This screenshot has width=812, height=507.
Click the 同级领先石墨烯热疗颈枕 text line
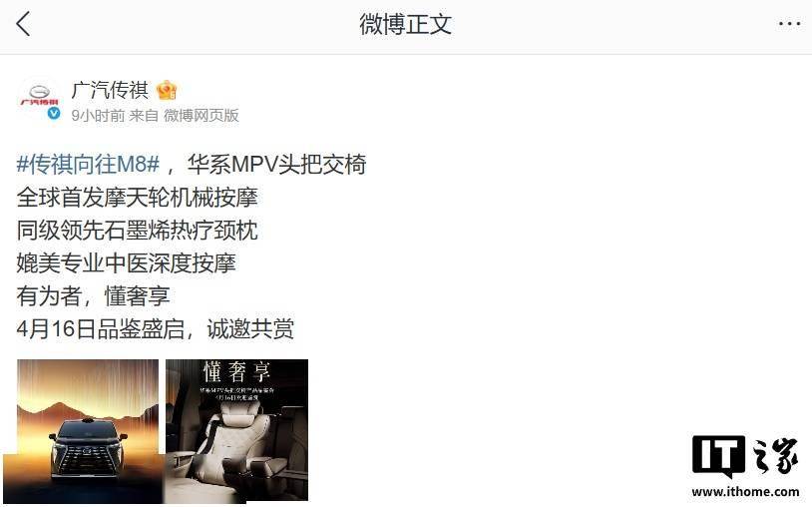click(x=138, y=231)
